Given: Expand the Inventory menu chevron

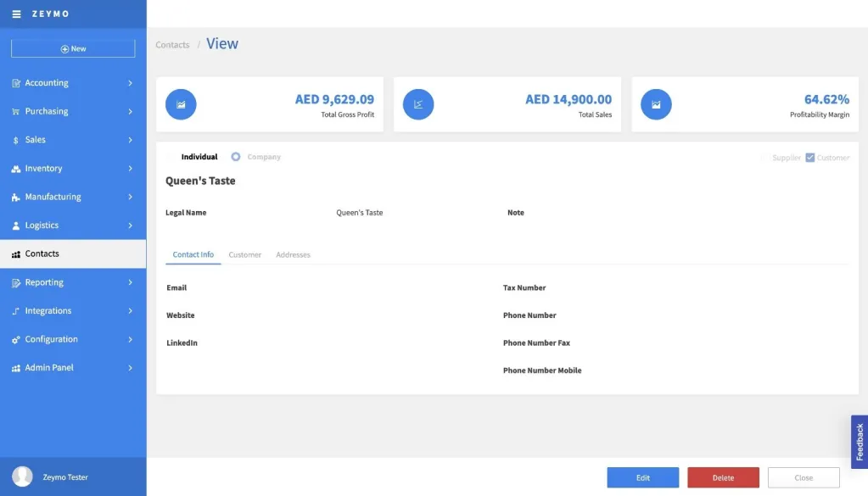Looking at the screenshot, I should (x=131, y=169).
